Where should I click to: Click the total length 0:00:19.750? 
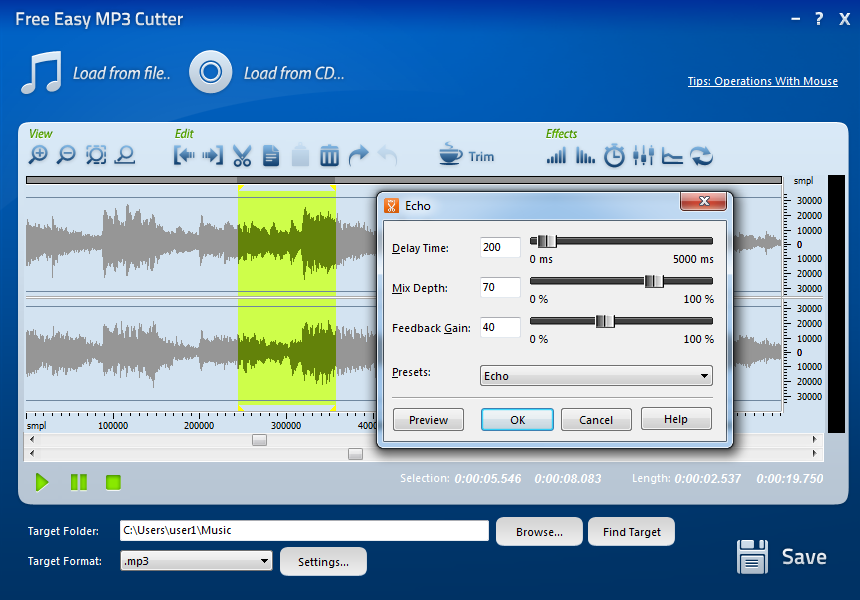pyautogui.click(x=790, y=479)
